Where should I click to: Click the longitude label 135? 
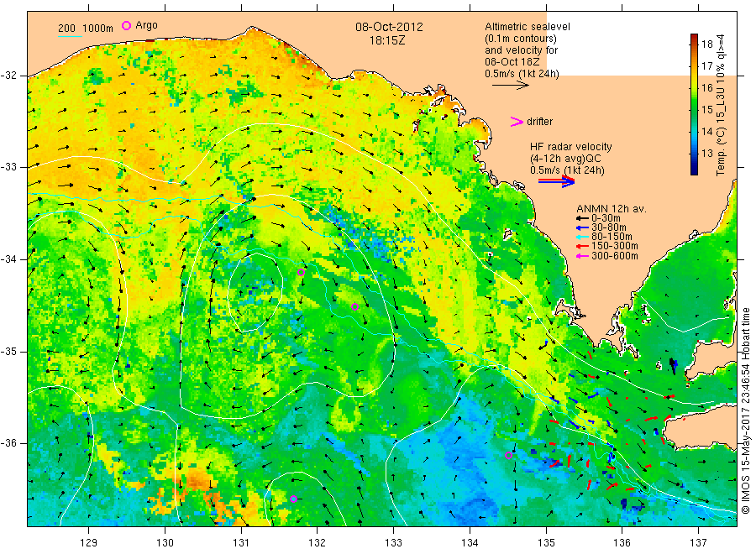[x=546, y=543]
